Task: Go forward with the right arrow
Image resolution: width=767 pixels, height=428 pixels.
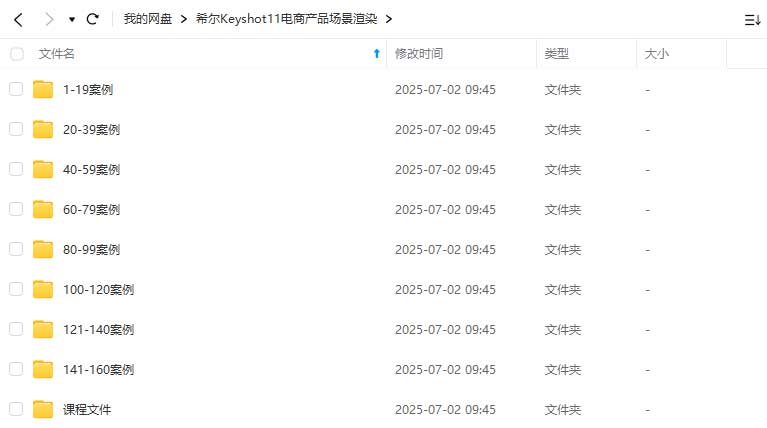Action: point(49,20)
